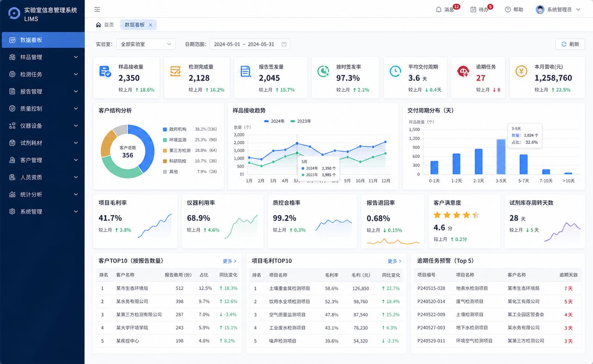Click the 样品接收量 card icon
The height and width of the screenshot is (364, 593).
coord(105,71)
